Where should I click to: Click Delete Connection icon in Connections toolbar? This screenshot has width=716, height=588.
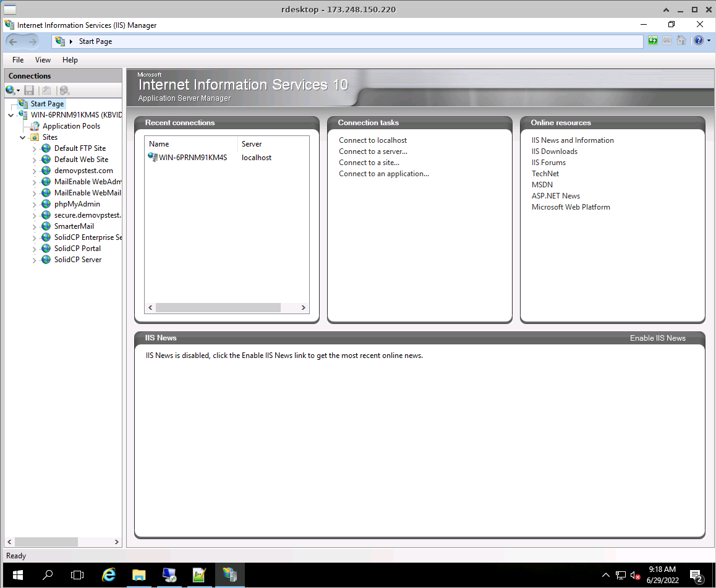64,90
